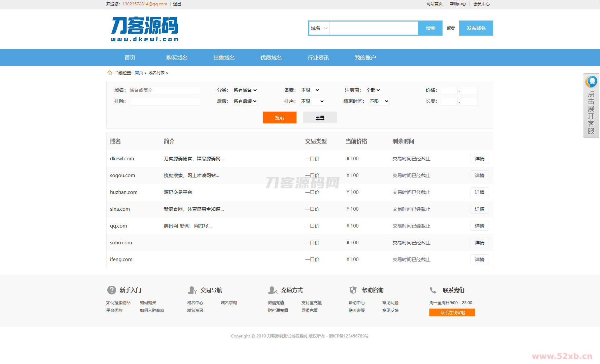Open the 后缀 所有后缀 dropdown
The image size is (600, 364).
pyautogui.click(x=245, y=101)
